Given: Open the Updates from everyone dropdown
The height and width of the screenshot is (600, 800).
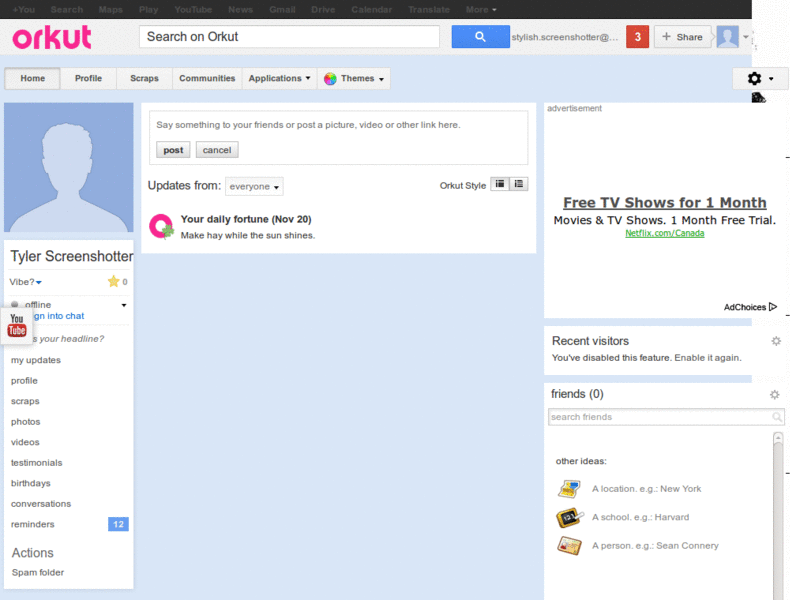Looking at the screenshot, I should pyautogui.click(x=254, y=187).
